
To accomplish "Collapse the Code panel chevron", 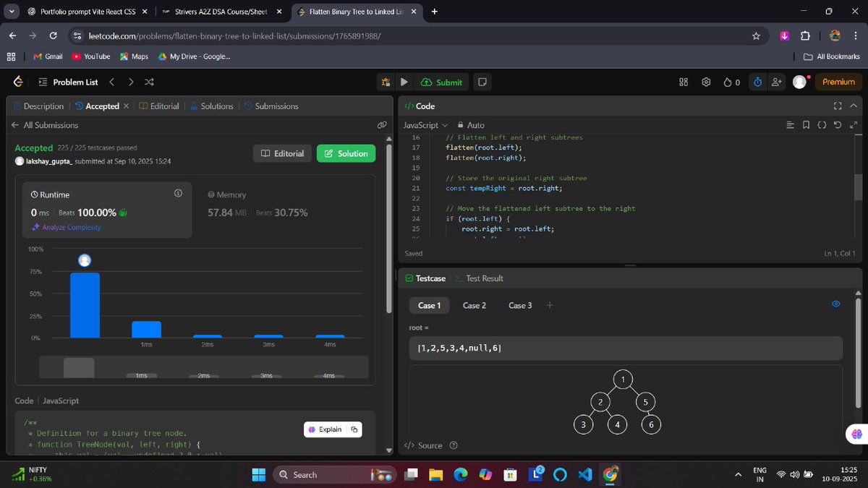I will (854, 106).
